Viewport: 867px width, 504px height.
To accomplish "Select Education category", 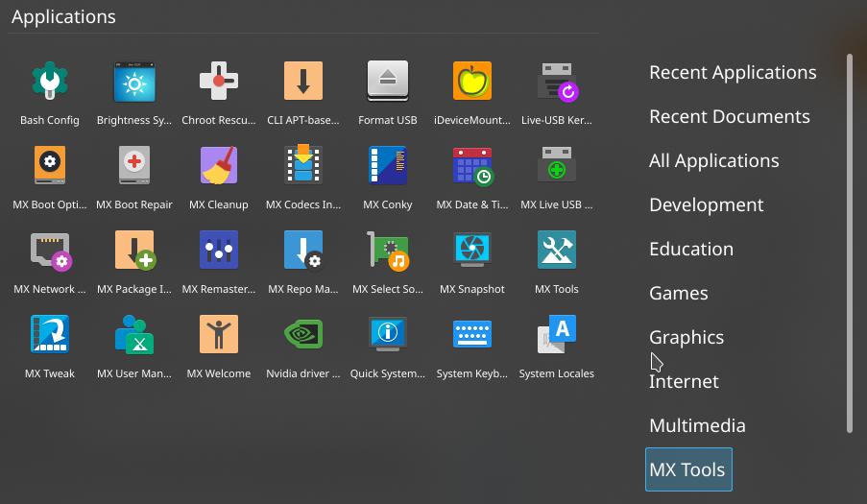I will point(691,250).
